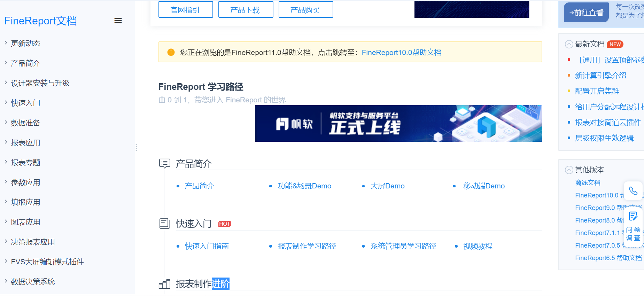Click the NEW badge beside 最新文档
This screenshot has height=296, width=644.
[x=615, y=44]
